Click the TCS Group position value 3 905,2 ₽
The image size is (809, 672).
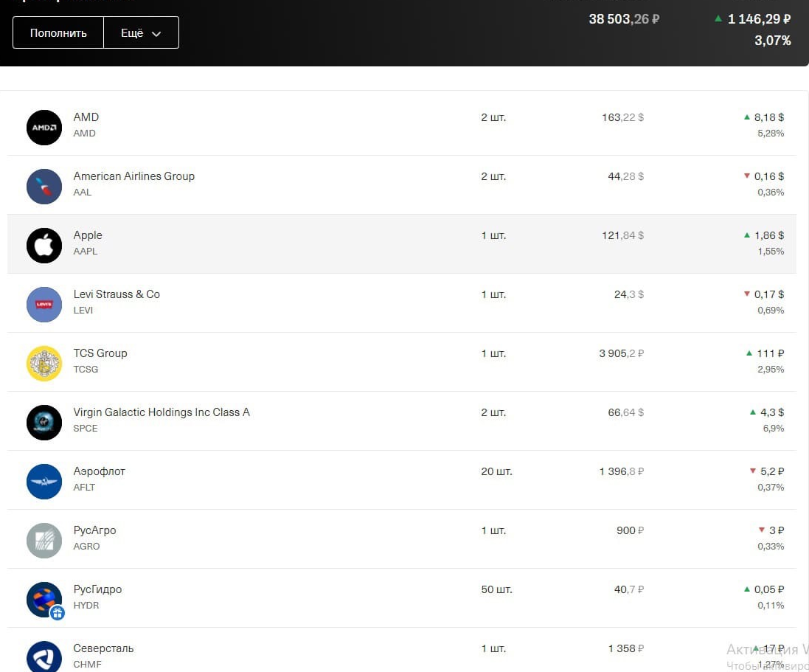(621, 353)
